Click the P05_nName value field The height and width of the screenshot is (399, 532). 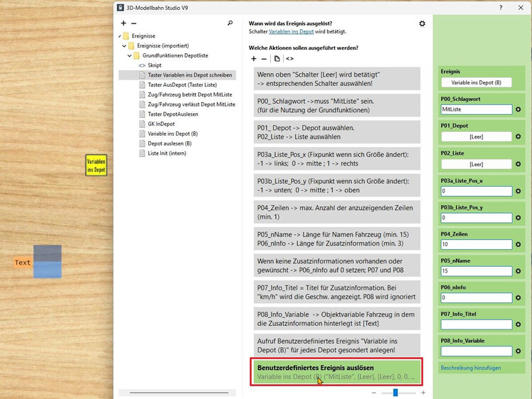click(x=477, y=271)
